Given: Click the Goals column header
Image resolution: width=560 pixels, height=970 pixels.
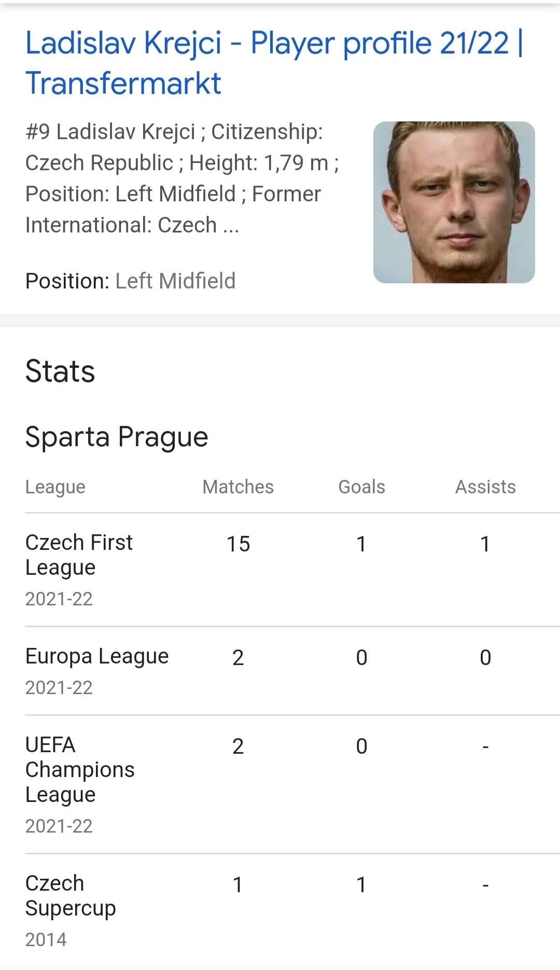Looking at the screenshot, I should coord(361,487).
